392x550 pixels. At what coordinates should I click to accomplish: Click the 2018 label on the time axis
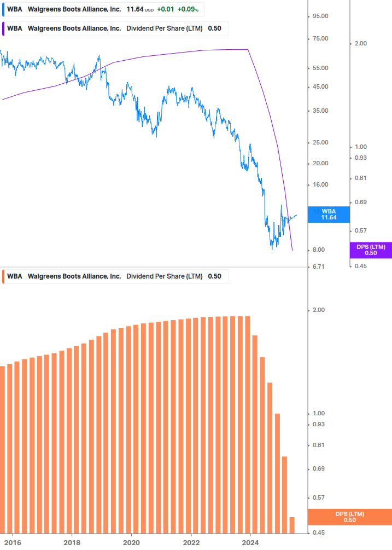tap(72, 543)
